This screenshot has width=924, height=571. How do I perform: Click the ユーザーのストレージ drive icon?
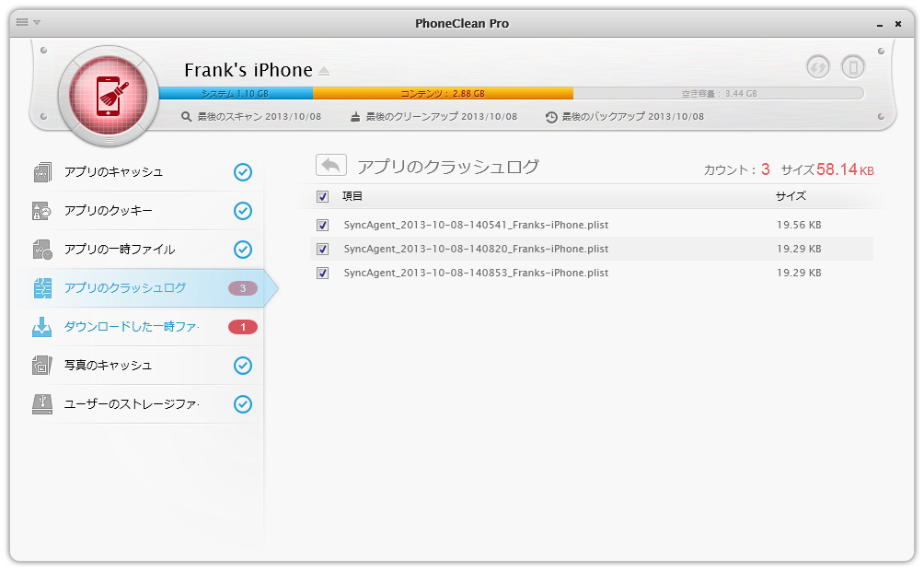pyautogui.click(x=41, y=404)
